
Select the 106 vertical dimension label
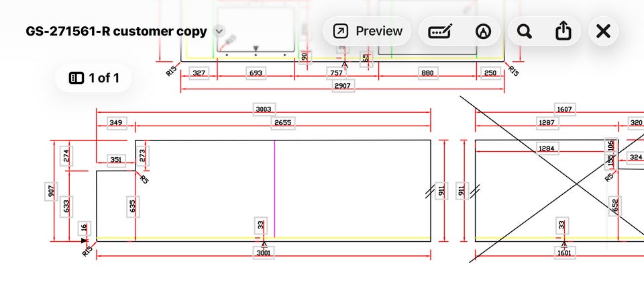610,146
